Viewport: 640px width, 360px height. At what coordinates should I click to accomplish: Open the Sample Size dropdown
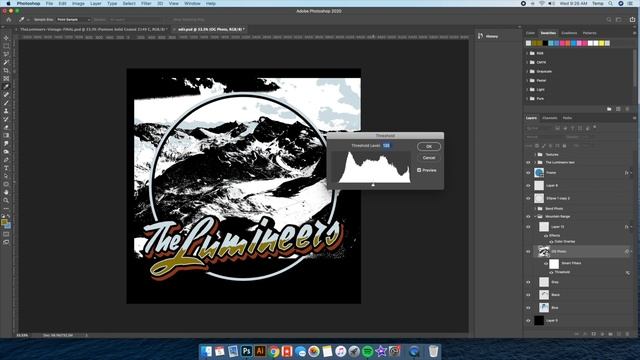coord(73,20)
